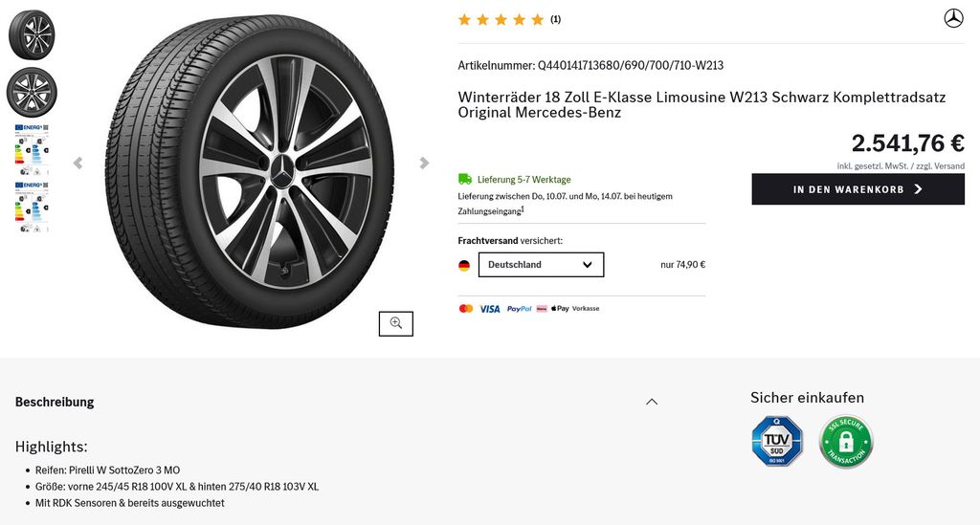Open the Deutschland shipping country dropdown
The height and width of the screenshot is (525, 980).
pyautogui.click(x=541, y=265)
